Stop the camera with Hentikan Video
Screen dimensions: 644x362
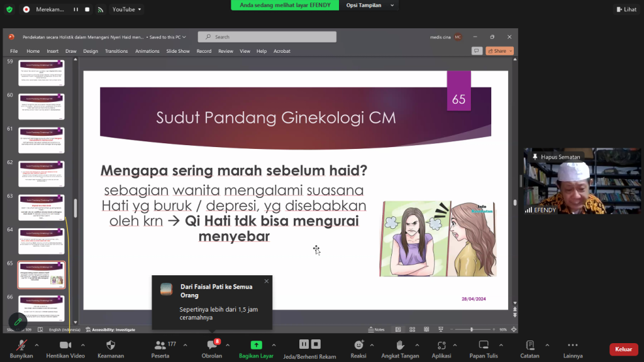pyautogui.click(x=65, y=349)
